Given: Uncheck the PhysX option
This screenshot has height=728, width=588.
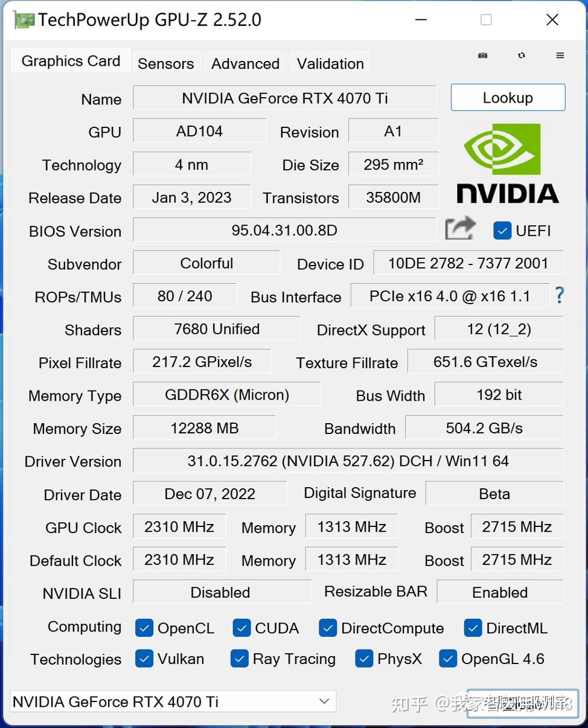Looking at the screenshot, I should (364, 659).
